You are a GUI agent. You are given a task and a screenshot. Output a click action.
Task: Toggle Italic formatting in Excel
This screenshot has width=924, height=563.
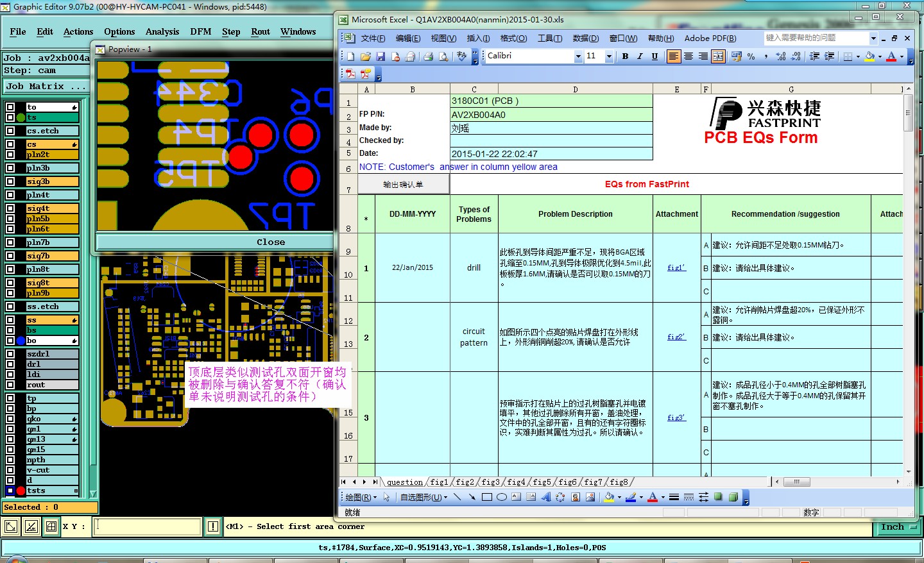click(x=640, y=56)
